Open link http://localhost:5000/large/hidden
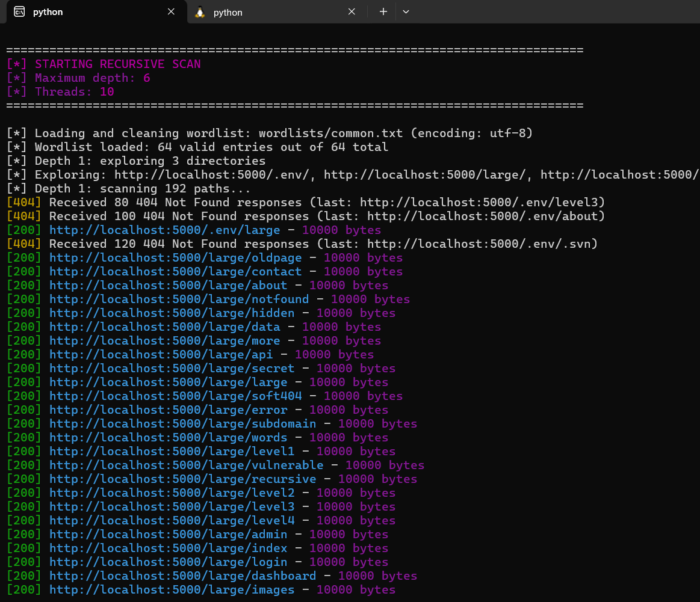 [172, 313]
